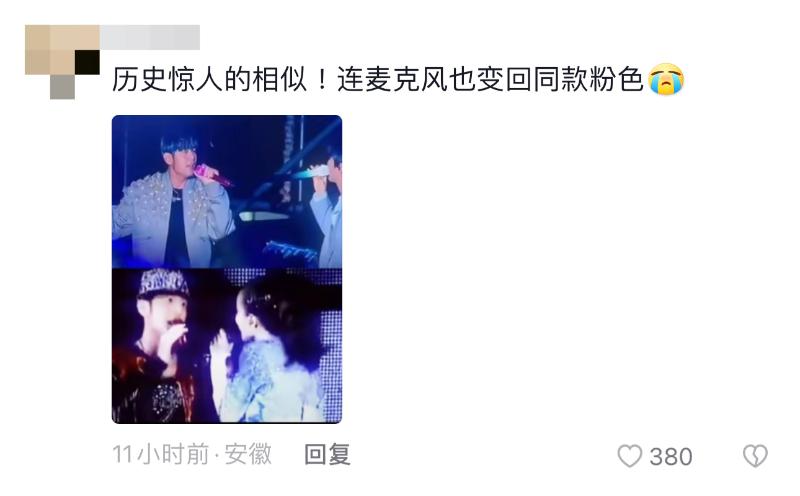
Task: Open the attached concert photo collage
Action: click(x=227, y=269)
